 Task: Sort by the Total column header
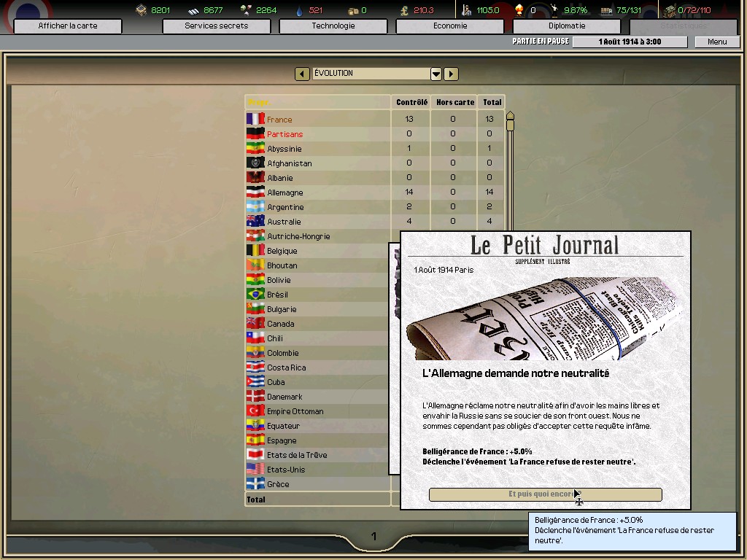pos(492,102)
